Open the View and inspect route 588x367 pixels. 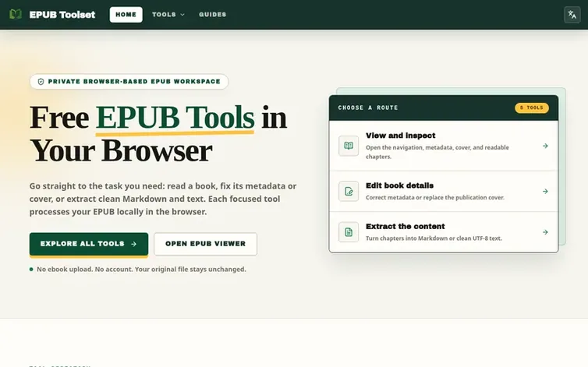tap(444, 146)
